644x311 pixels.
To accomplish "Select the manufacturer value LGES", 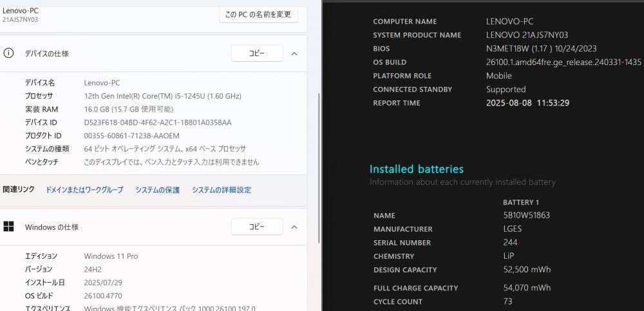I will pyautogui.click(x=513, y=229).
